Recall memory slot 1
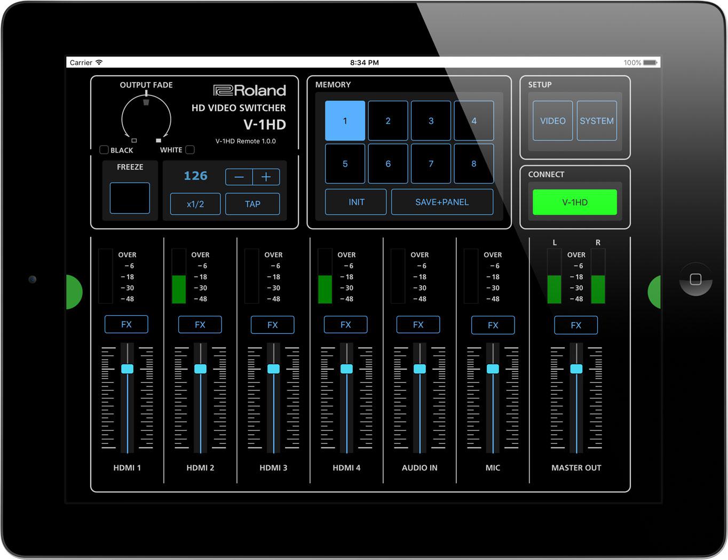 [x=345, y=121]
